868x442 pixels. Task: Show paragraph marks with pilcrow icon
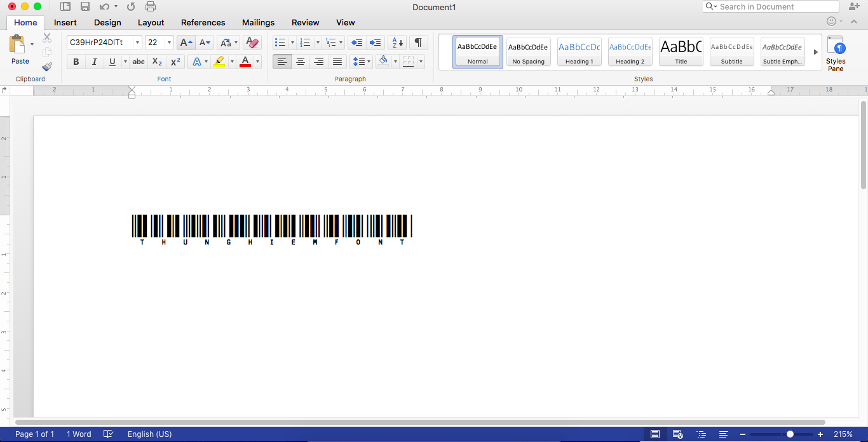coord(418,43)
